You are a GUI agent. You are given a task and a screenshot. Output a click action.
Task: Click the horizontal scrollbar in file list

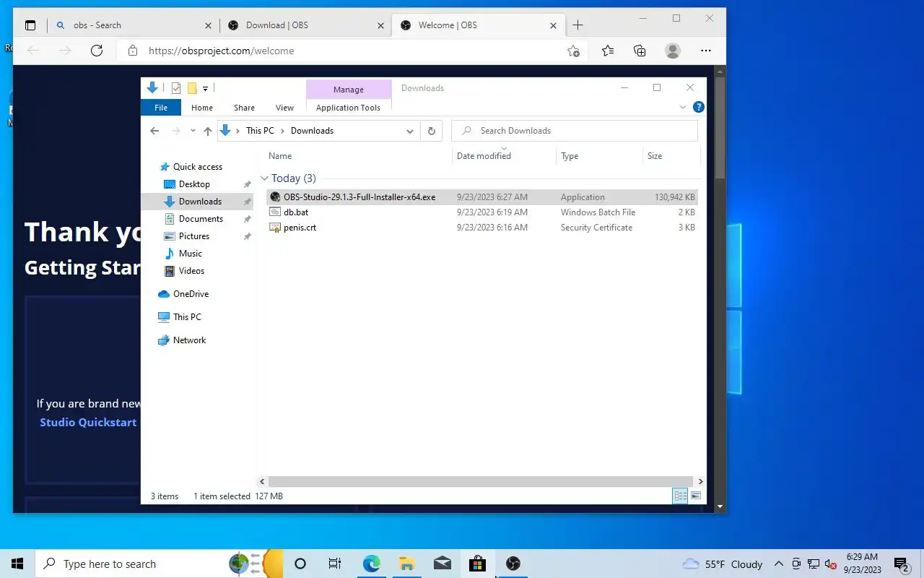[x=480, y=481]
